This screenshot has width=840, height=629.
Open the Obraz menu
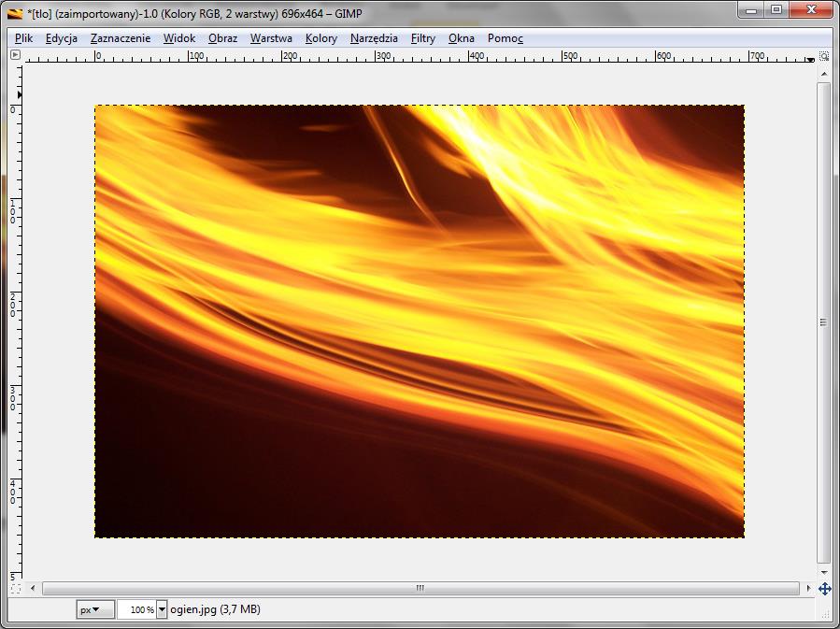point(223,38)
